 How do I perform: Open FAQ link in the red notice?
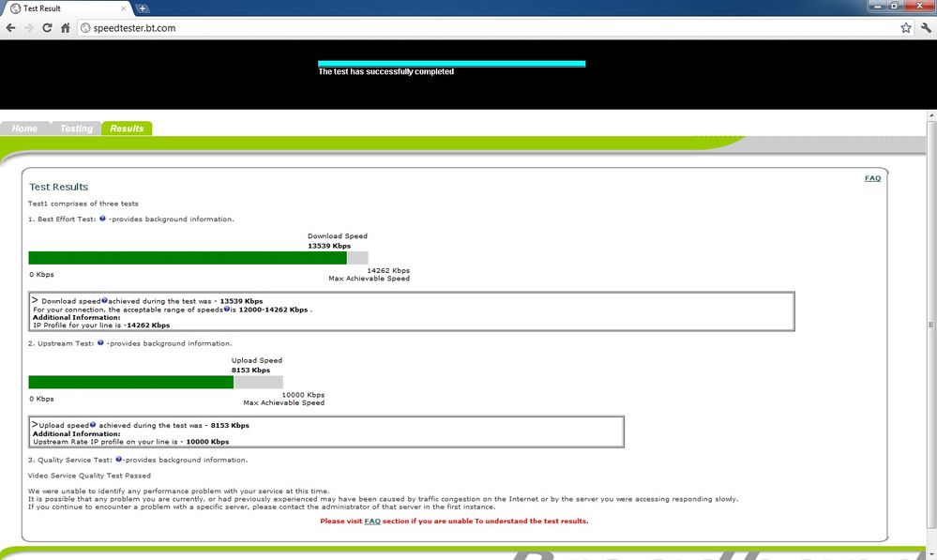(372, 522)
